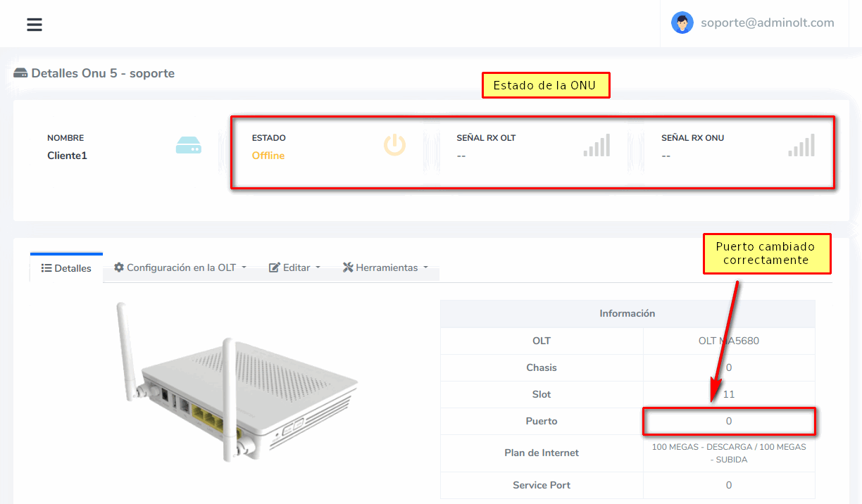Switch to the Detalles tab
This screenshot has width=862, height=504.
(x=66, y=268)
